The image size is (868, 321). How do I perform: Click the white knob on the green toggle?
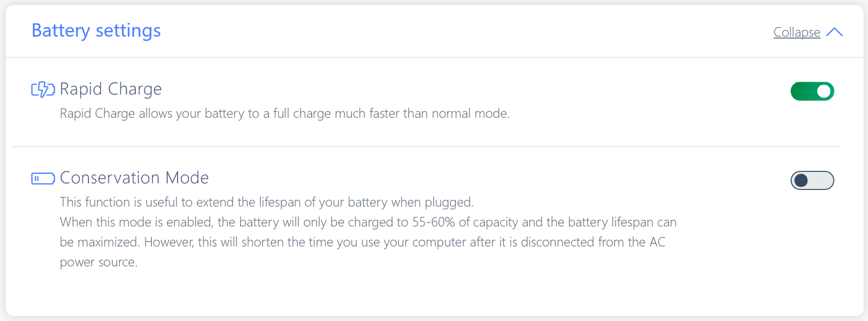[824, 91]
